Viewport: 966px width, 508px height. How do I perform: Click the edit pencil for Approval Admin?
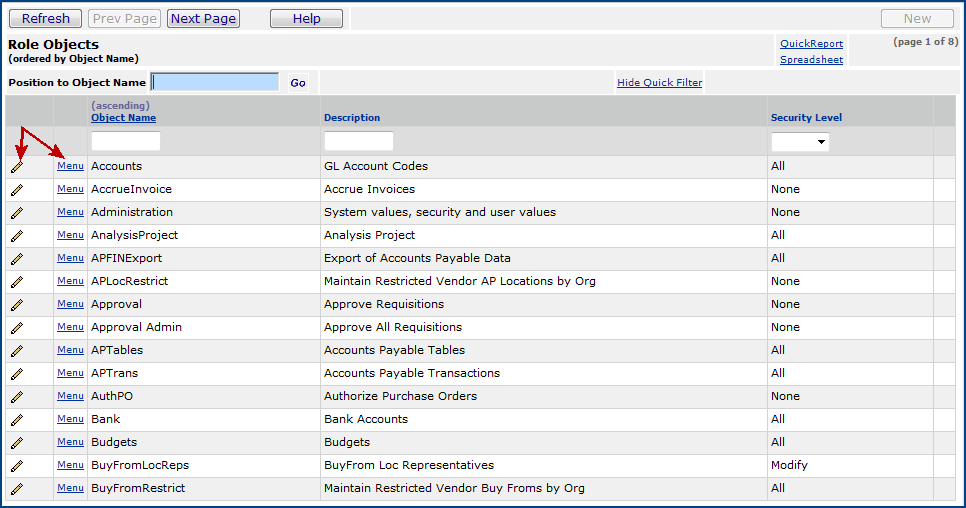tap(17, 328)
